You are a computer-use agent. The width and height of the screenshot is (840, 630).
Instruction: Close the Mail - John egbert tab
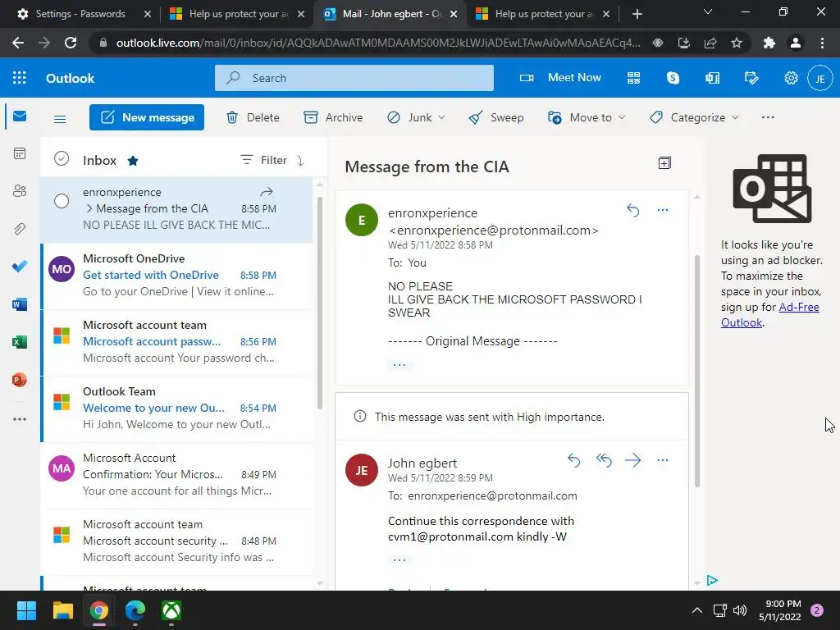pyautogui.click(x=453, y=14)
